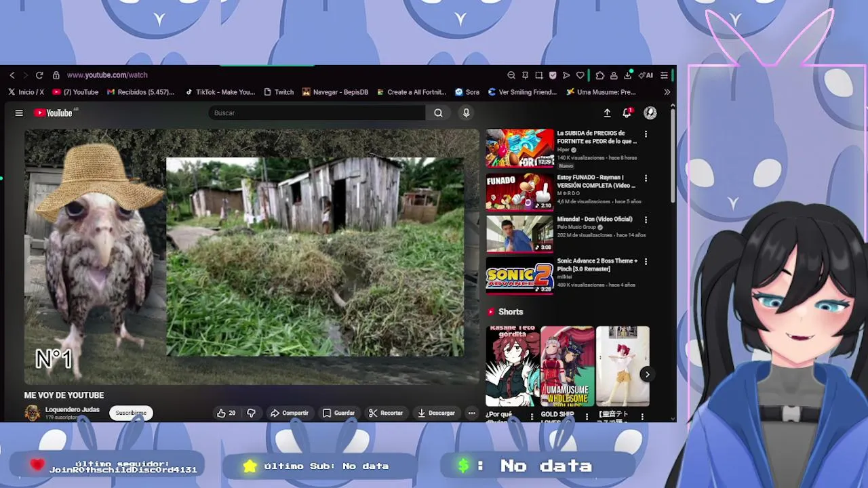Open Sonic Advance 2 video thumbnail
This screenshot has width=868, height=488.
click(519, 276)
